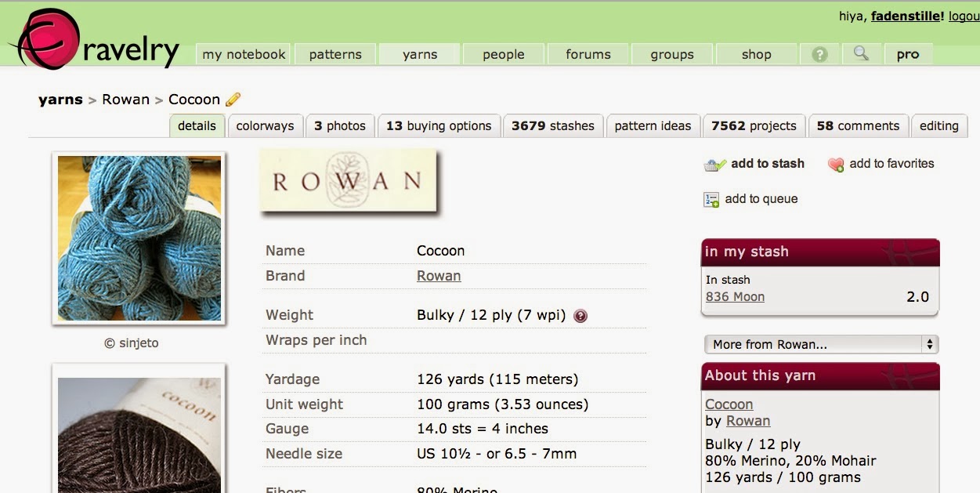Click the weight help icon next to 7 wpi

(580, 316)
